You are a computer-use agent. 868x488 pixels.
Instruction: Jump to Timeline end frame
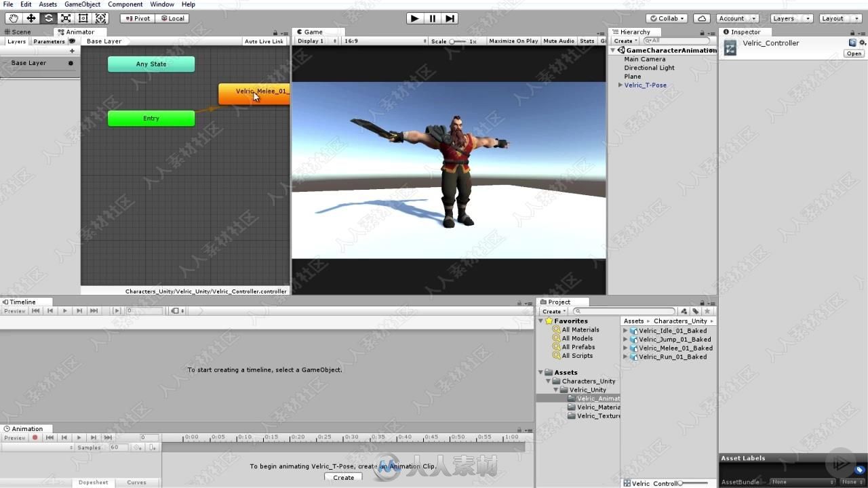pos(94,310)
